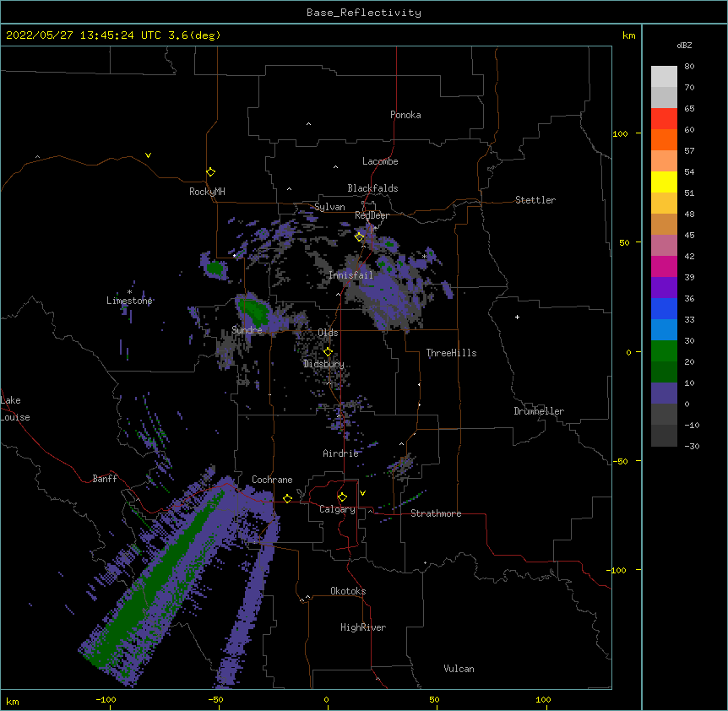Screen dimensions: 728x711
Task: Select the Olds label
Action: tap(328, 333)
